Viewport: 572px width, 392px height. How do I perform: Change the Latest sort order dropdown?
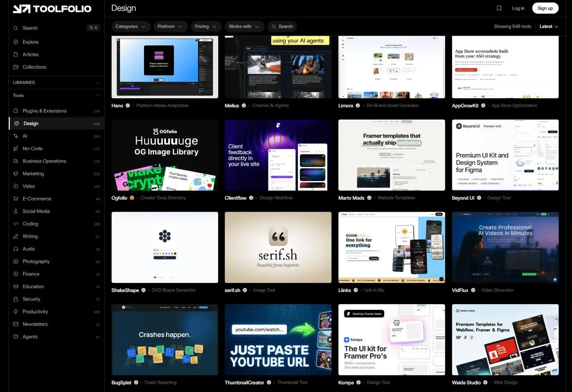549,26
